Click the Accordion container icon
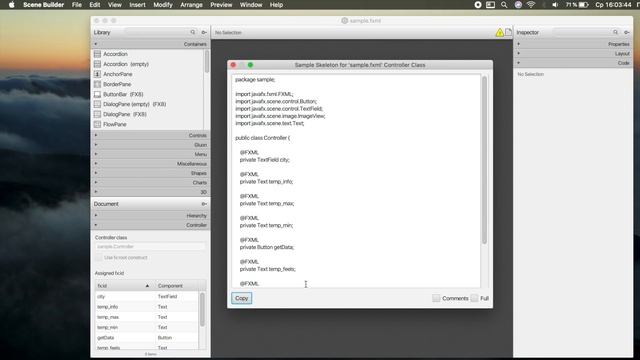640x360 pixels. [x=97, y=54]
